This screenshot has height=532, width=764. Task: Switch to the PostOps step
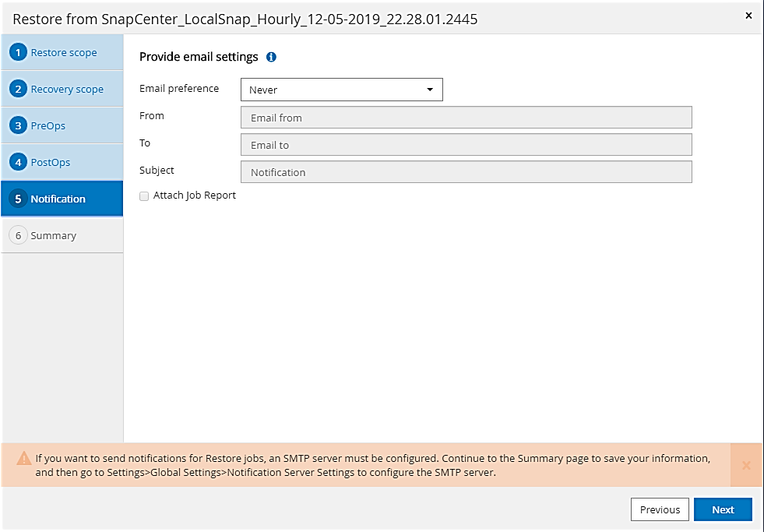[51, 162]
